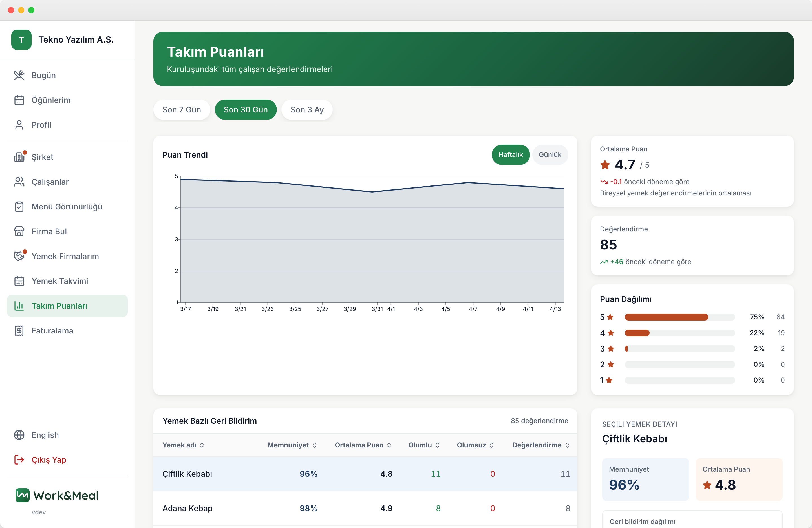
Task: Sort table by Memnuniyet column arrows
Action: [x=315, y=445]
